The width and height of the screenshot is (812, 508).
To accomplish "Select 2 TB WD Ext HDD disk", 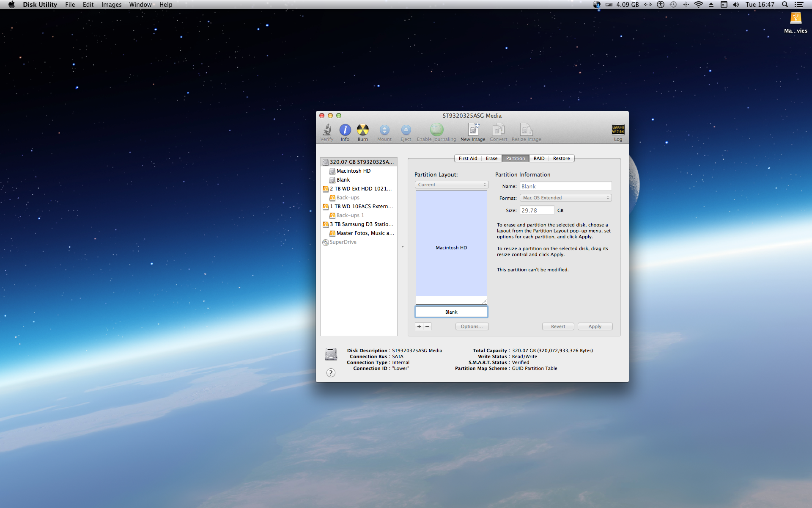I will tap(359, 189).
